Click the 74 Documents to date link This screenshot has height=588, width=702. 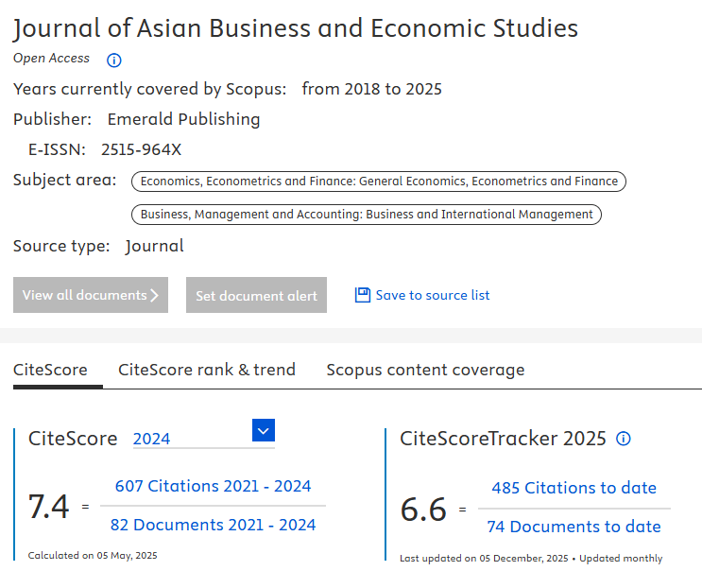tap(574, 527)
